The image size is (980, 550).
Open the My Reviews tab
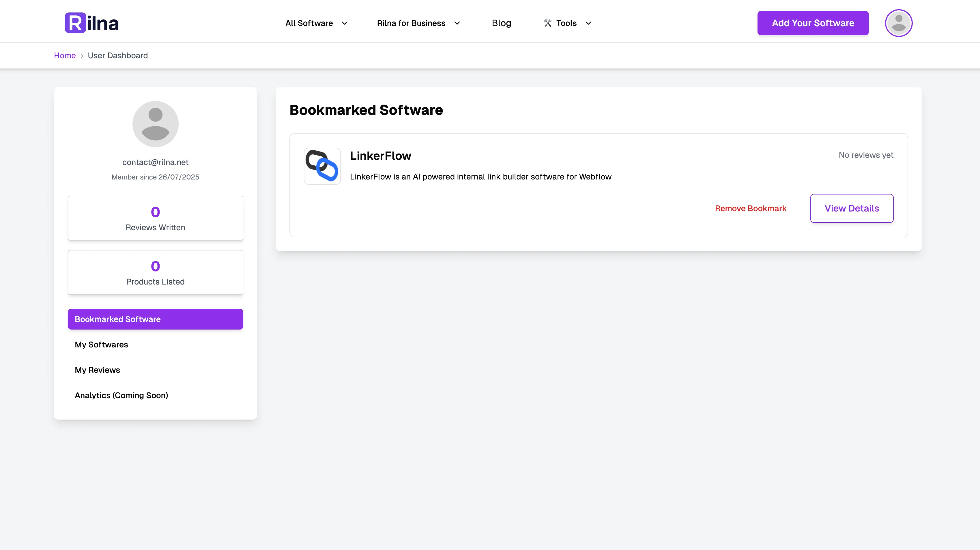pyautogui.click(x=97, y=370)
